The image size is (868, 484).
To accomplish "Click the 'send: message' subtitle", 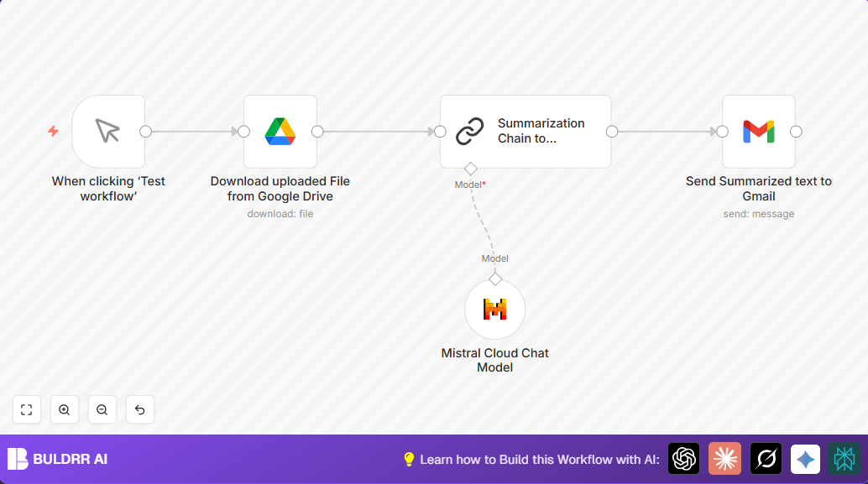I will pos(758,214).
